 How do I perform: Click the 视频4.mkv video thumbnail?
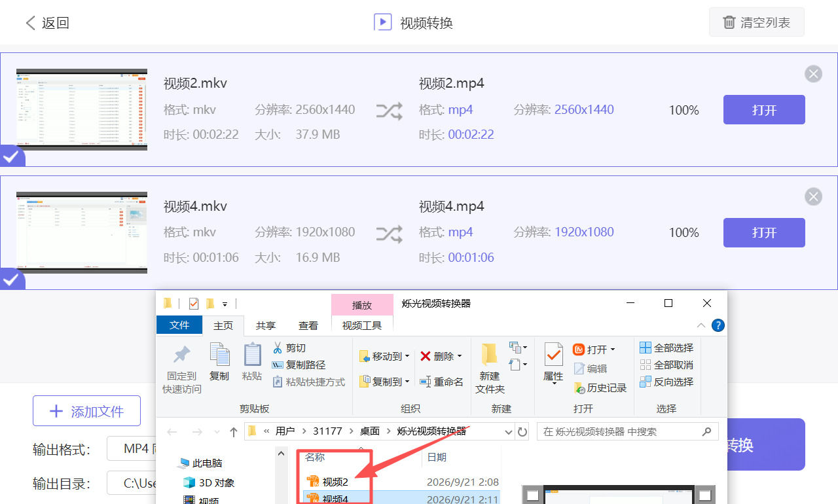82,232
